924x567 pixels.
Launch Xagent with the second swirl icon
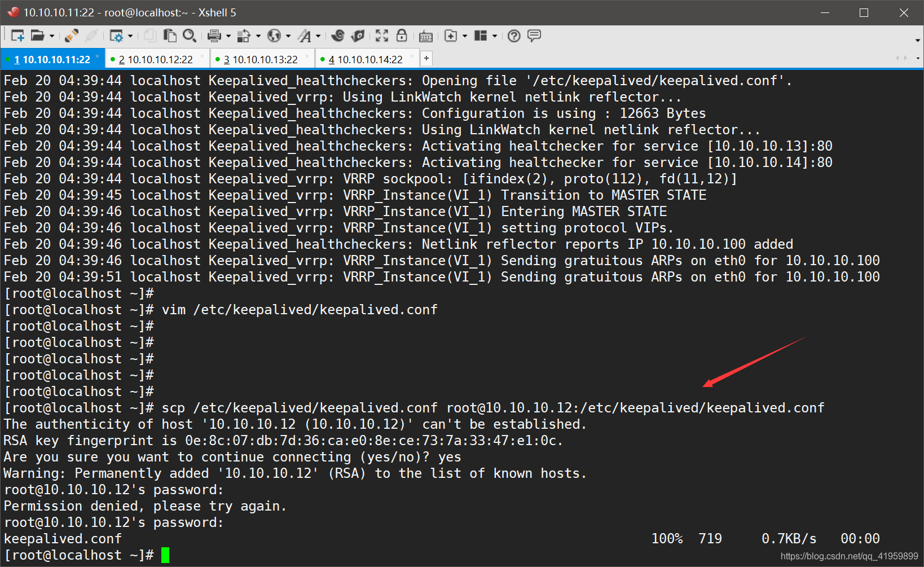click(x=358, y=36)
